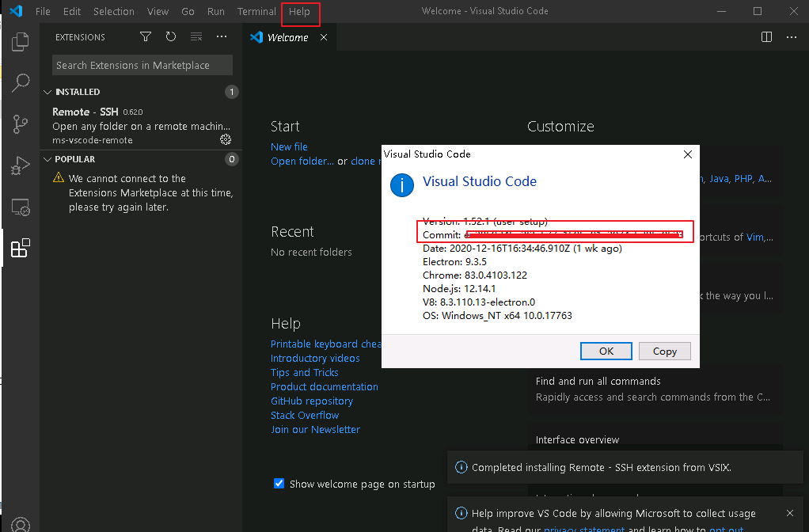The width and height of the screenshot is (809, 532).
Task: Click Join our Newsletter link
Action: point(315,429)
